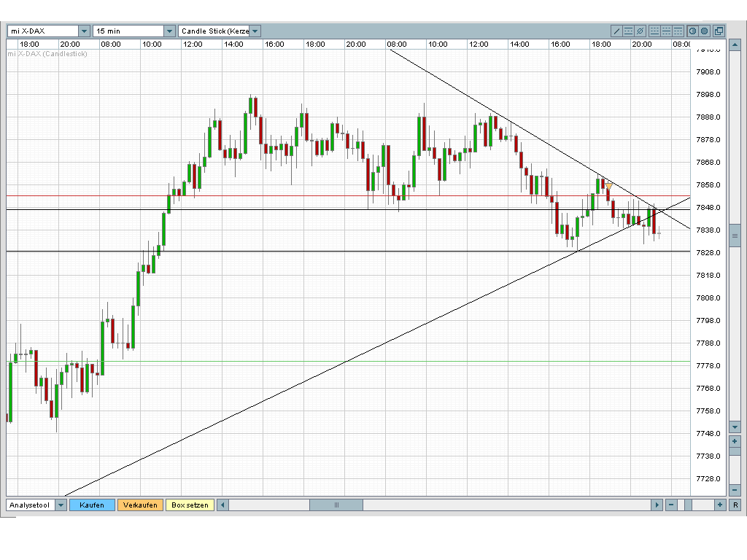747x560 pixels.
Task: Open the Analysetool dropdown arrow
Action: pyautogui.click(x=61, y=505)
